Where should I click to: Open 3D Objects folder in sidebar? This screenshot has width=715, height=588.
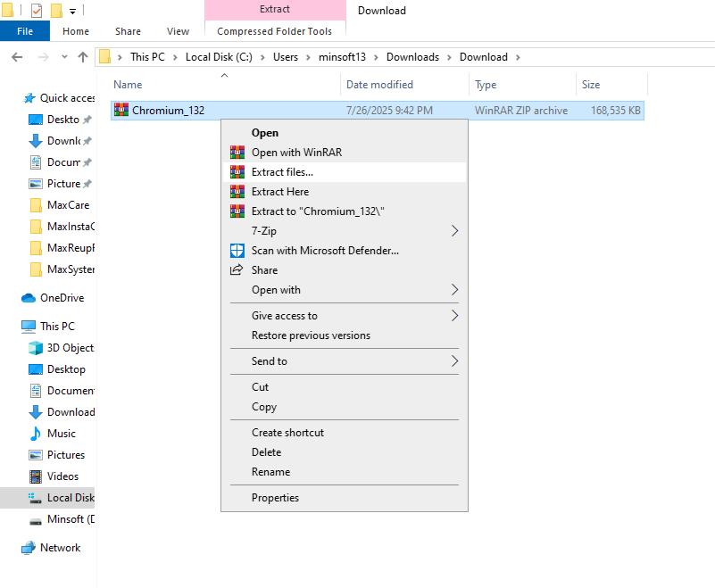tap(62, 348)
